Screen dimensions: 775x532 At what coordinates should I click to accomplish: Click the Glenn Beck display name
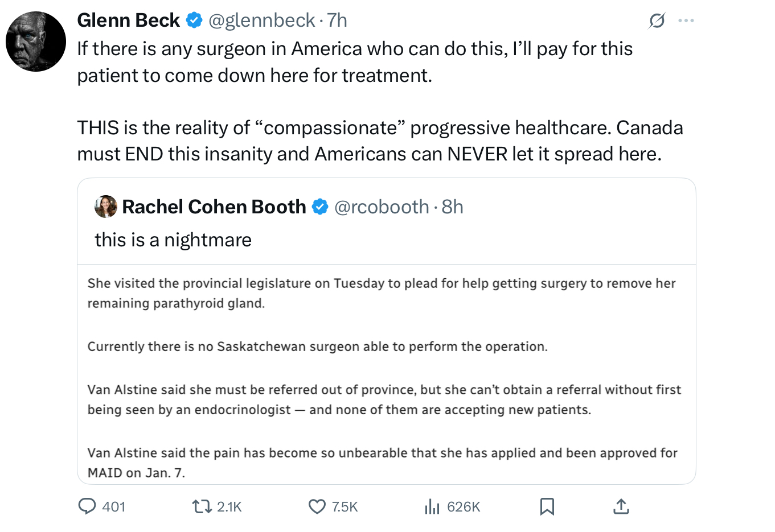click(x=128, y=20)
